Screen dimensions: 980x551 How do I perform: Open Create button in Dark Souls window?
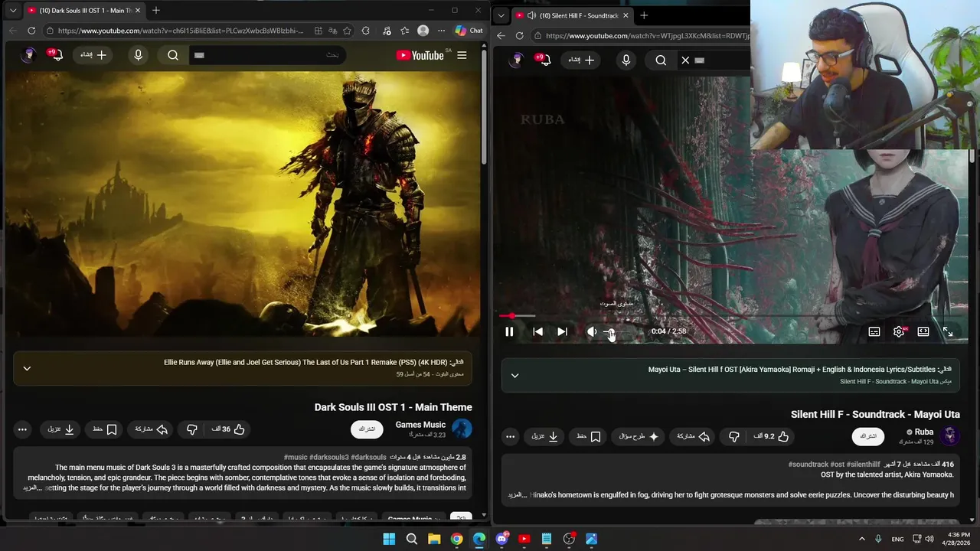(94, 55)
